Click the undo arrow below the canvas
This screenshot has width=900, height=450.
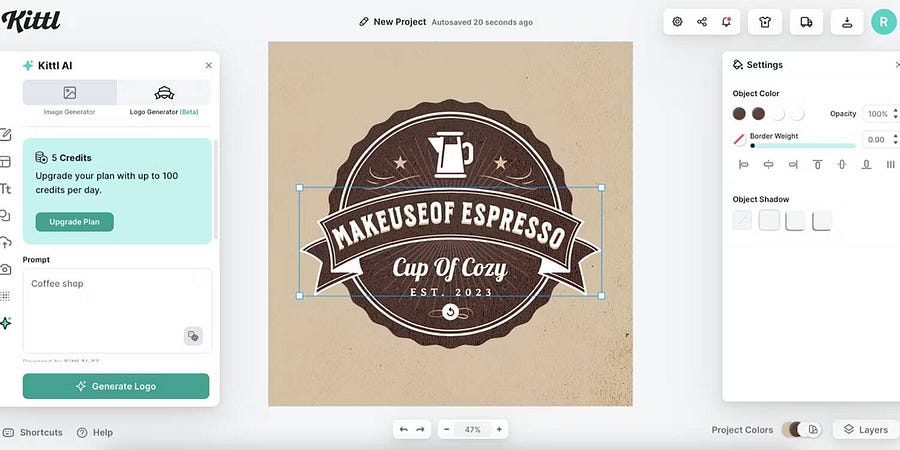[404, 429]
